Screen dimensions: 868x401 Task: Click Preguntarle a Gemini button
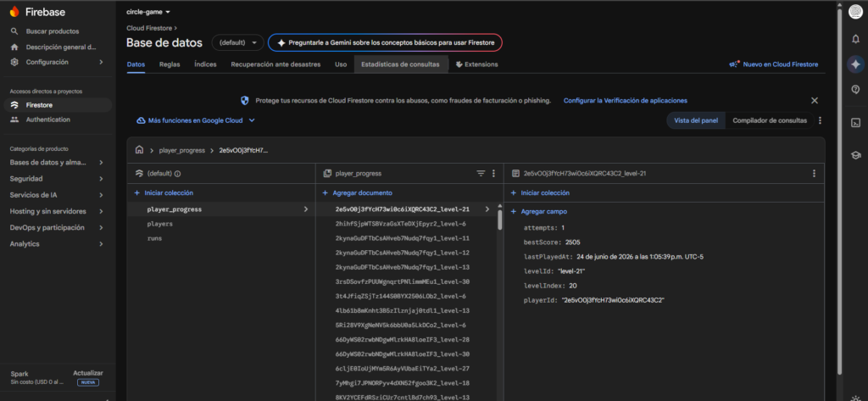click(x=385, y=42)
